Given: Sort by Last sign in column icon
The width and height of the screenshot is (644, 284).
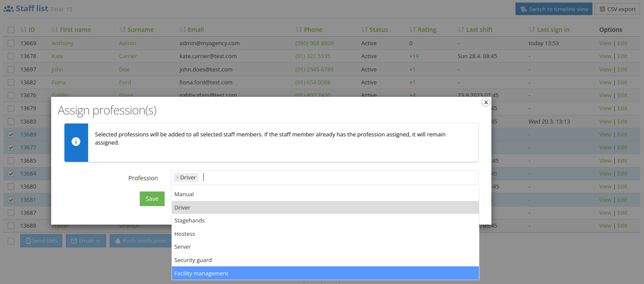Looking at the screenshot, I should tap(532, 30).
